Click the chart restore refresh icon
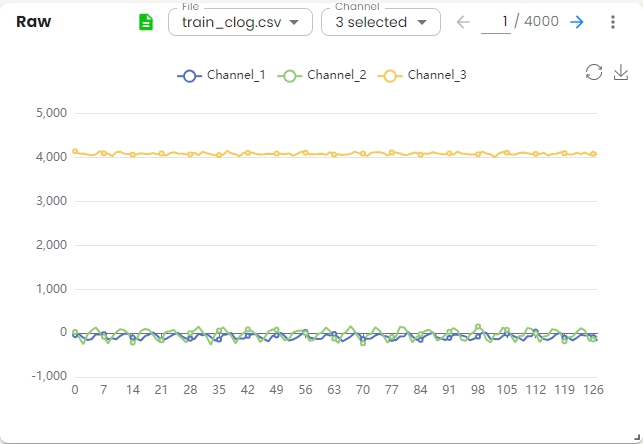The image size is (643, 444). [x=594, y=72]
